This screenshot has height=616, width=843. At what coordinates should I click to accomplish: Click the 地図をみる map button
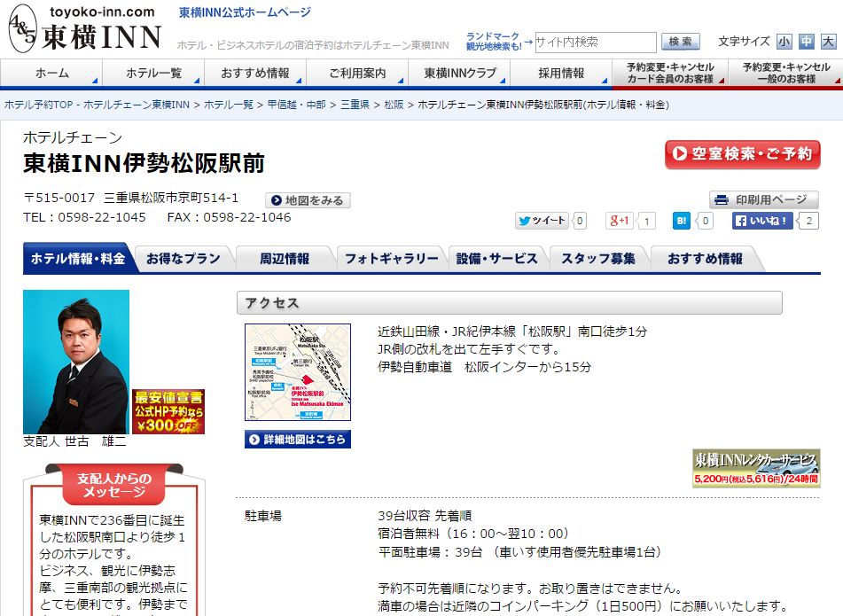[308, 200]
